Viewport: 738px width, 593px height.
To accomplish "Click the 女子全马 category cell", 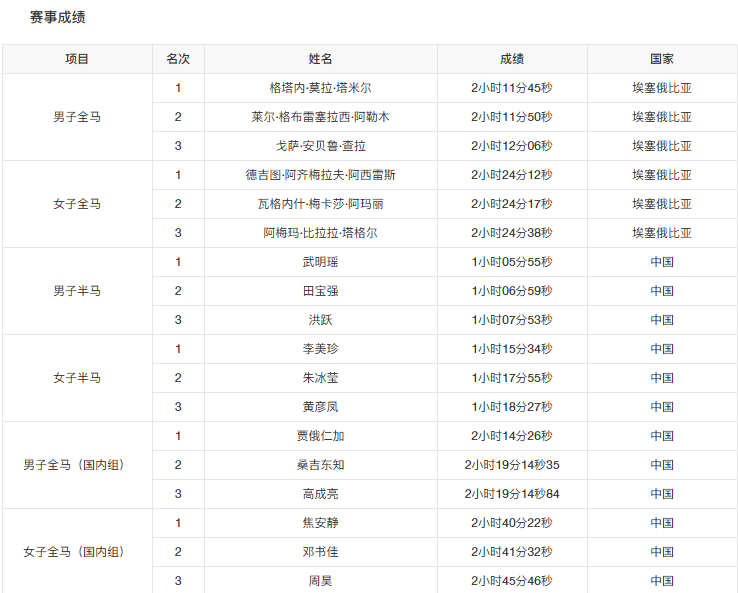I will tap(77, 204).
